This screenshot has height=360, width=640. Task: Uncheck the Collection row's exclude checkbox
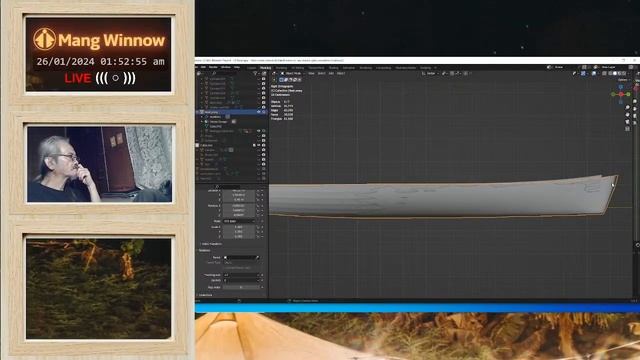click(x=254, y=145)
